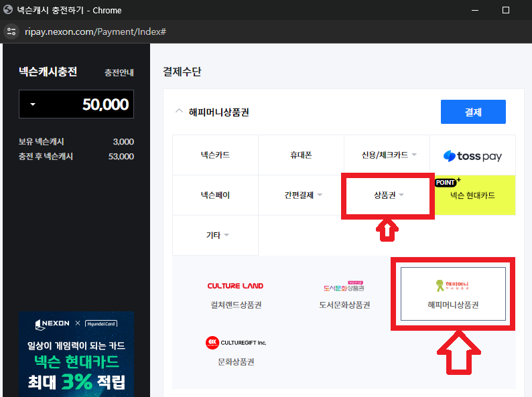Choose CULTUREGIFT 문화상품권 voucher
The width and height of the screenshot is (532, 397).
[x=236, y=351]
